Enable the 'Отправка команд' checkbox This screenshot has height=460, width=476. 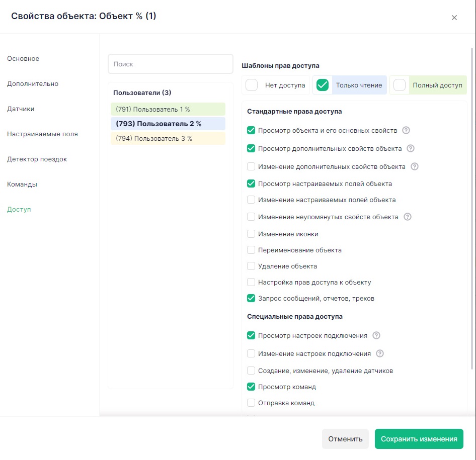(x=251, y=403)
